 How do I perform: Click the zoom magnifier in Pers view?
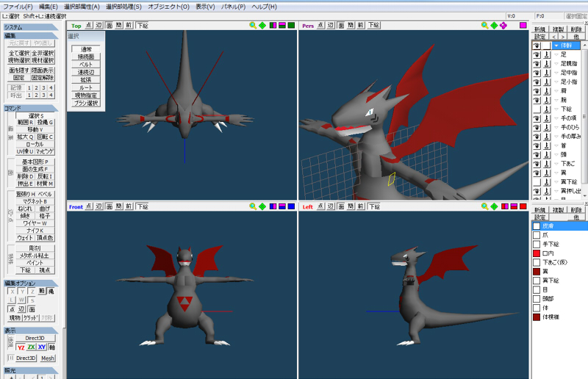(485, 25)
